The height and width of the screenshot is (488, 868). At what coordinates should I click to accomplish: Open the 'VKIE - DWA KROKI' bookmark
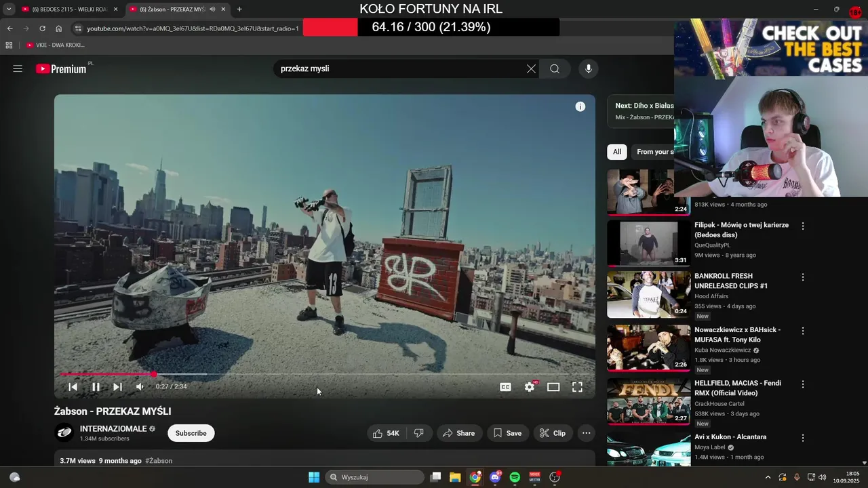[55, 45]
